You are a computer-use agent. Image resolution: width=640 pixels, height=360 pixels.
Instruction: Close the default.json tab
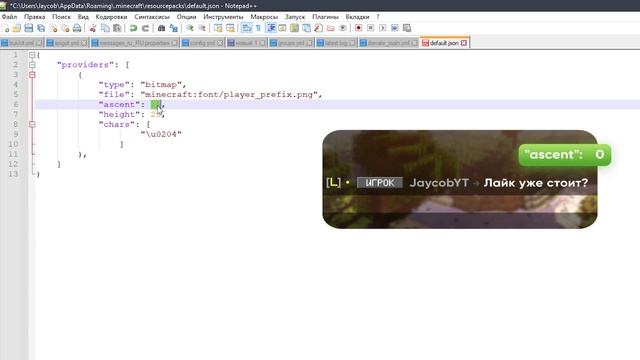pos(464,43)
